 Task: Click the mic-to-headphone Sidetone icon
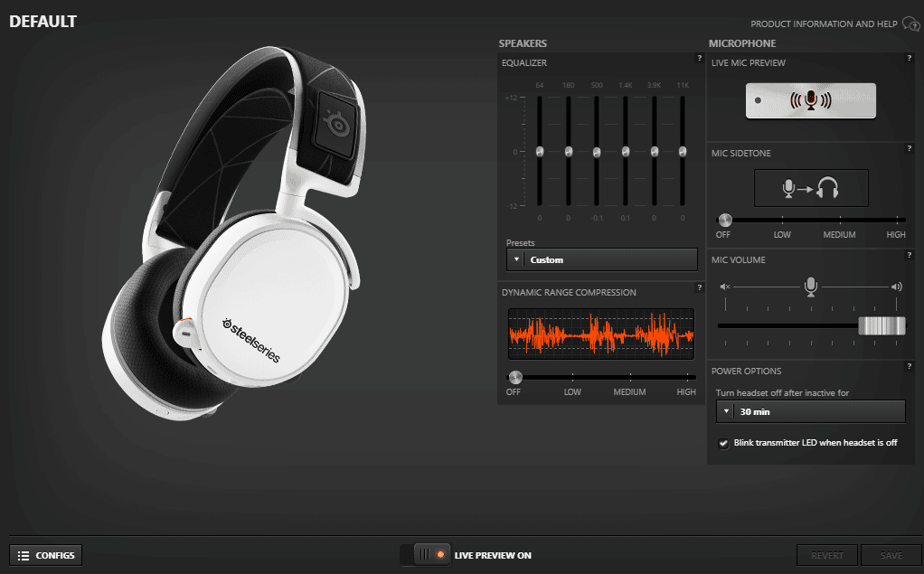pyautogui.click(x=810, y=188)
